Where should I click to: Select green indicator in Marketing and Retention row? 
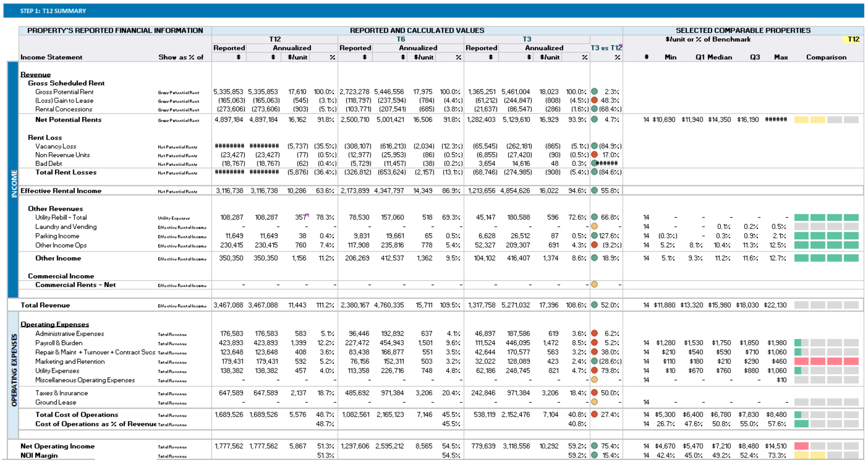594,361
